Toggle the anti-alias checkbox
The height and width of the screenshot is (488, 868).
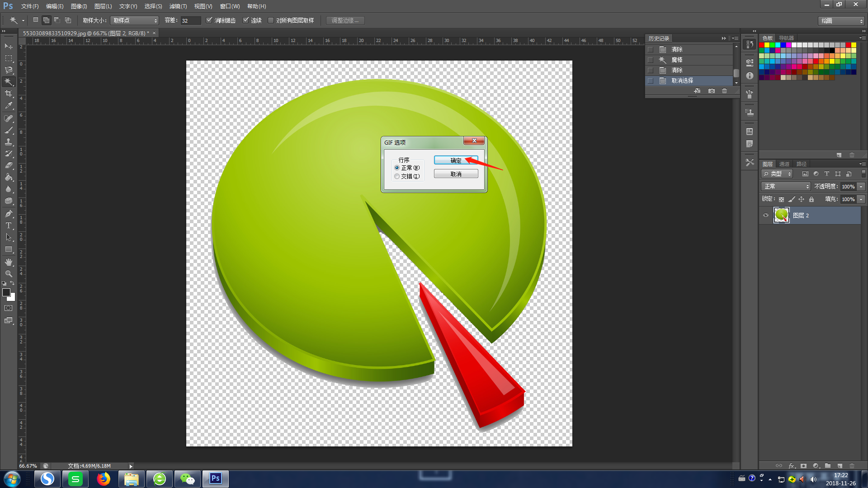[209, 20]
